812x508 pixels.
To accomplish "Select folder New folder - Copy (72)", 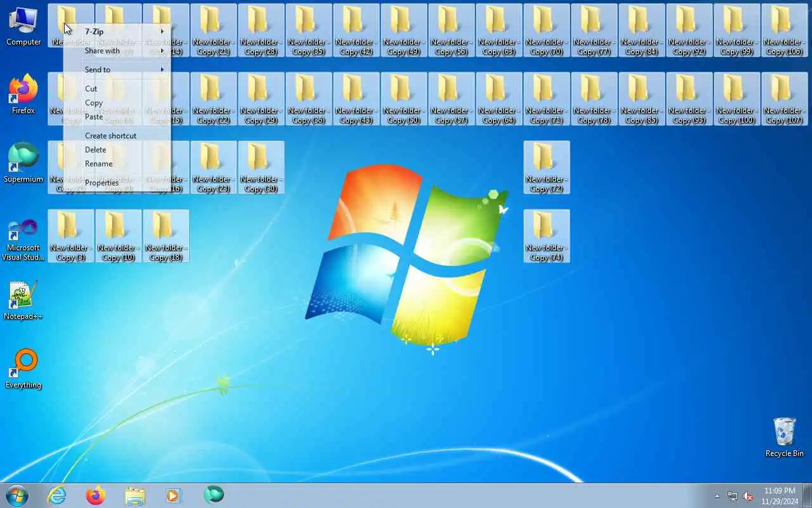I will [547, 168].
